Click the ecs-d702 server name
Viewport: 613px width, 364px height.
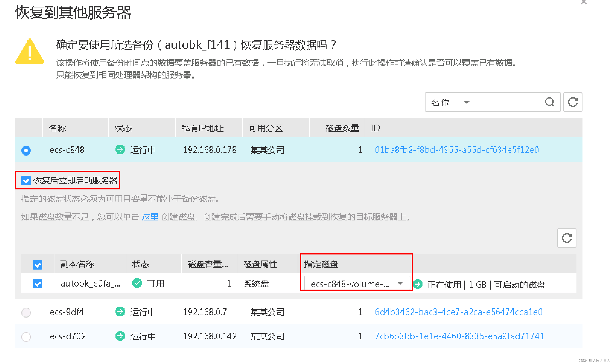[x=68, y=336]
